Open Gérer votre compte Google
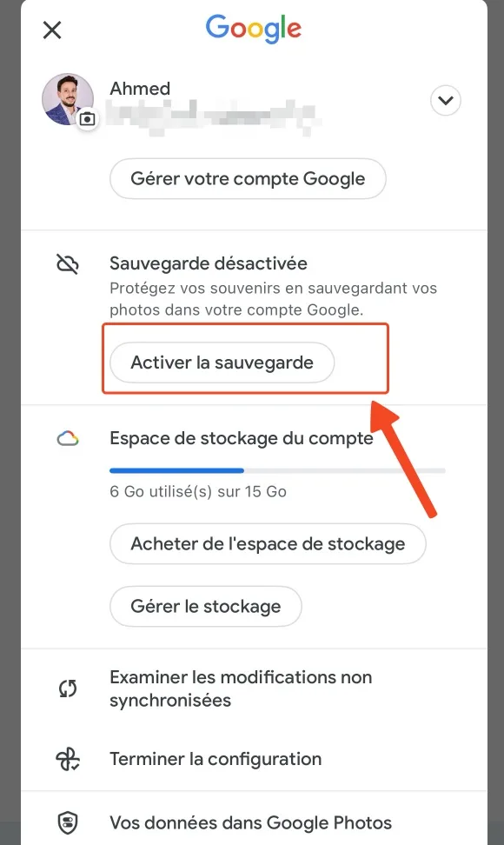This screenshot has height=845, width=504. pos(247,178)
